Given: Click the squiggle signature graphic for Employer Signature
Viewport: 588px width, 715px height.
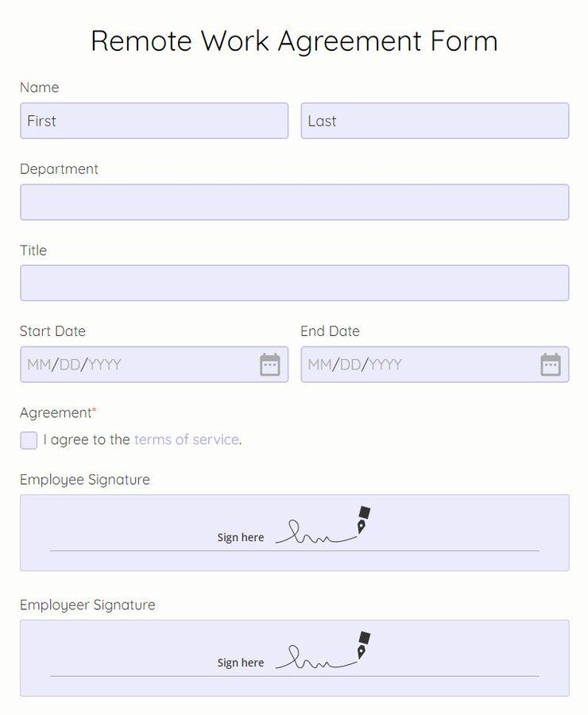Looking at the screenshot, I should click(314, 656).
